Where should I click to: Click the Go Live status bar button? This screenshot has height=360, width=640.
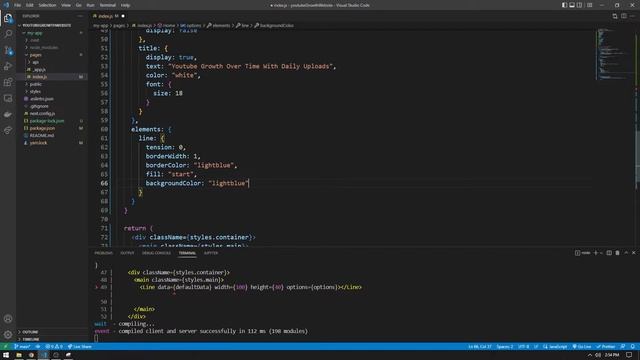[582, 347]
